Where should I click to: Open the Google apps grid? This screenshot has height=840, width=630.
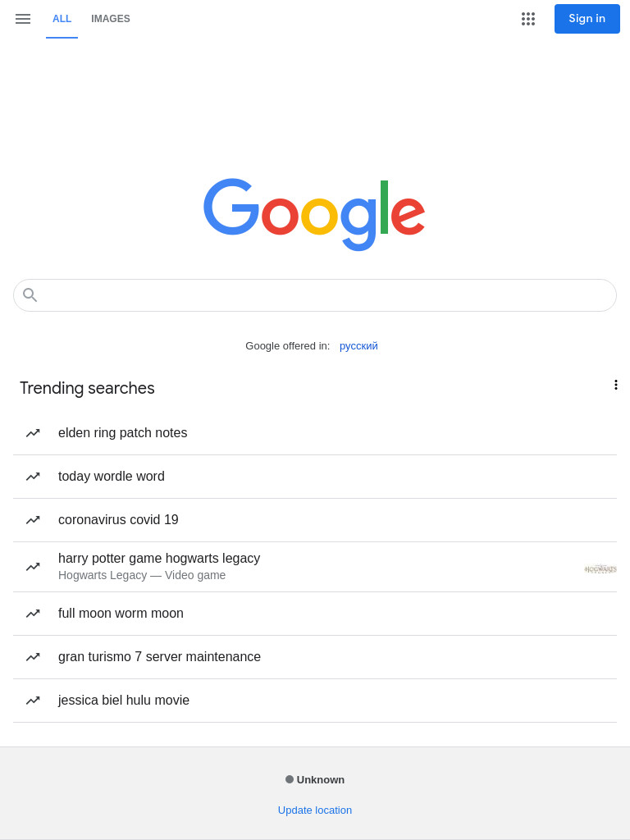(x=527, y=19)
